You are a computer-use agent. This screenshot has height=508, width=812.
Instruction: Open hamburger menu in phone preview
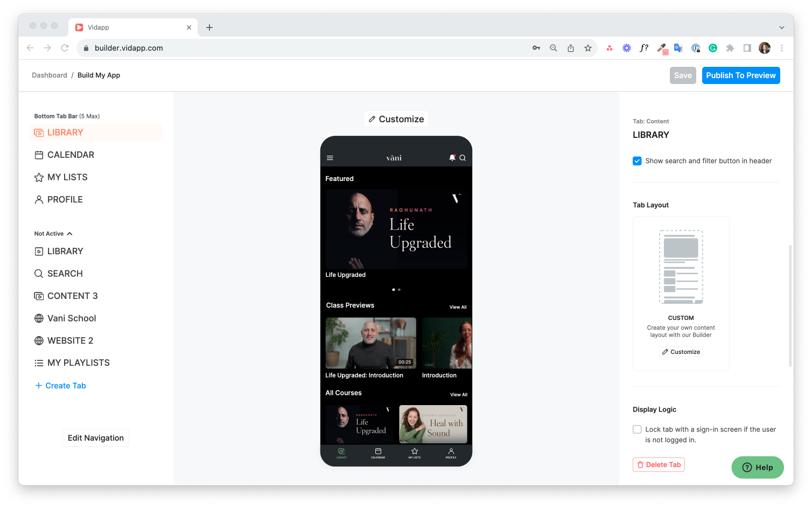(330, 158)
